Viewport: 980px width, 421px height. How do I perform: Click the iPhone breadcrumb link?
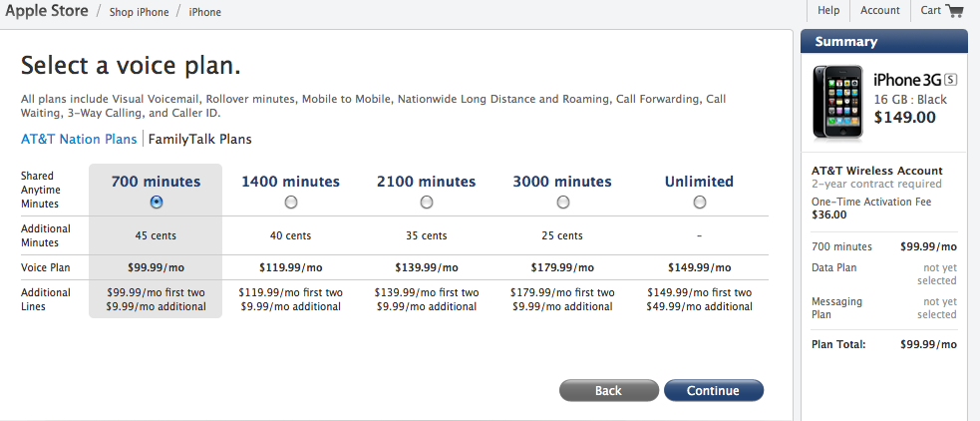(x=205, y=12)
